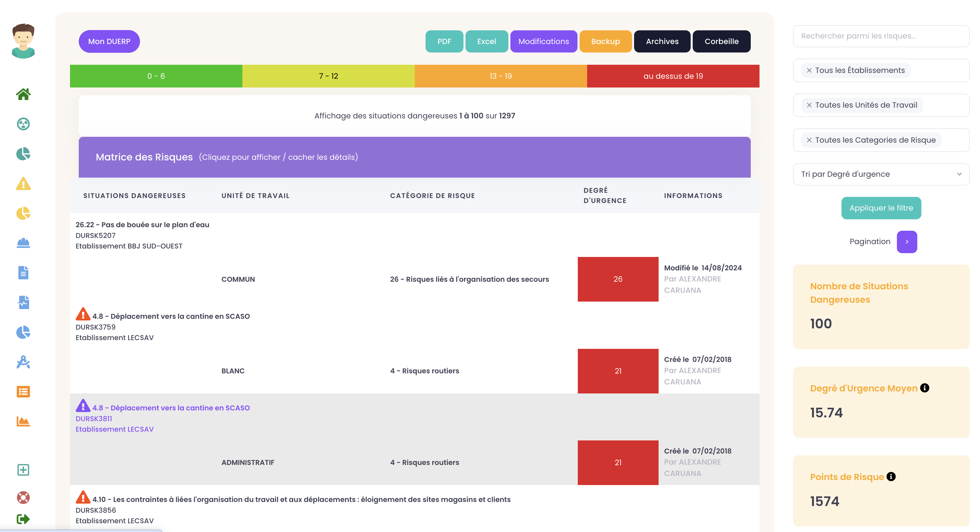The width and height of the screenshot is (980, 532).
Task: Click the green plus square icon
Action: point(23,470)
